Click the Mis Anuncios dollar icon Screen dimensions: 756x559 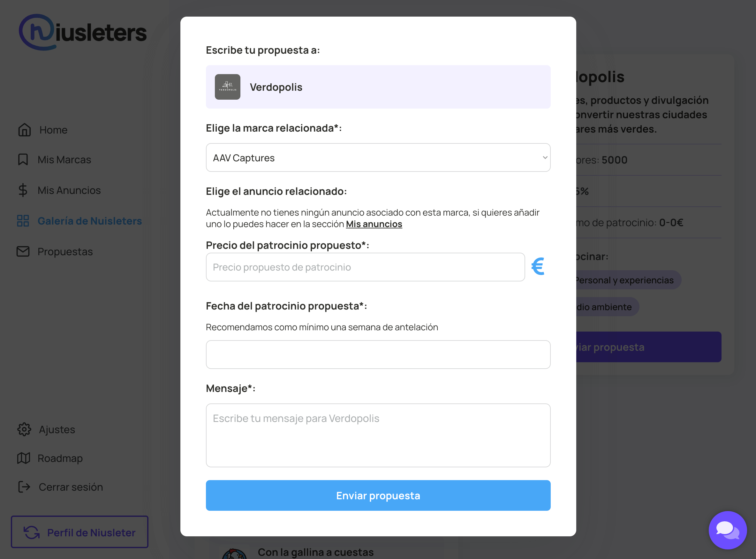(23, 190)
